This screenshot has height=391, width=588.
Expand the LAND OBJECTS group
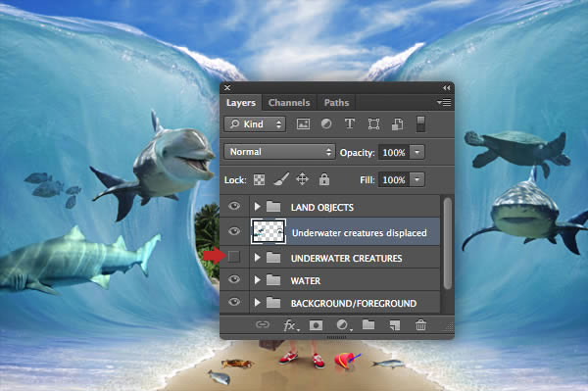[257, 206]
